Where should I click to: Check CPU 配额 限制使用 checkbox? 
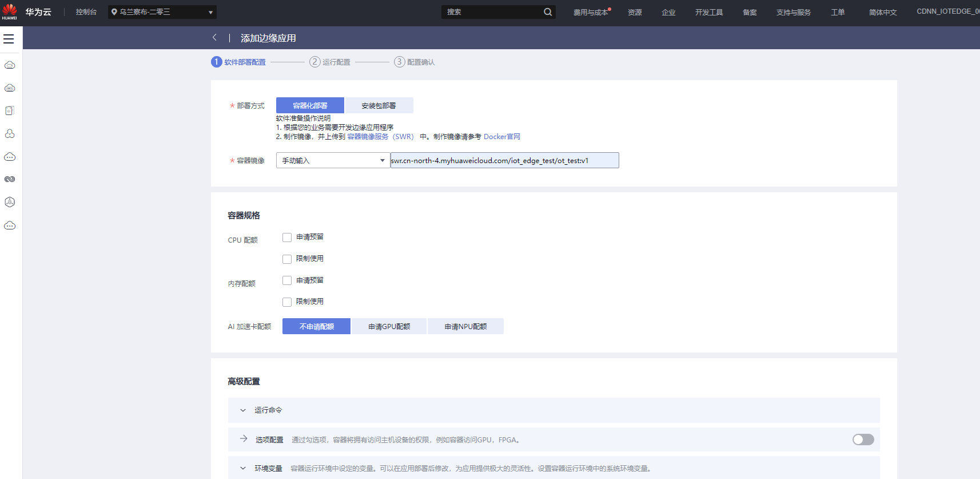pyautogui.click(x=287, y=259)
